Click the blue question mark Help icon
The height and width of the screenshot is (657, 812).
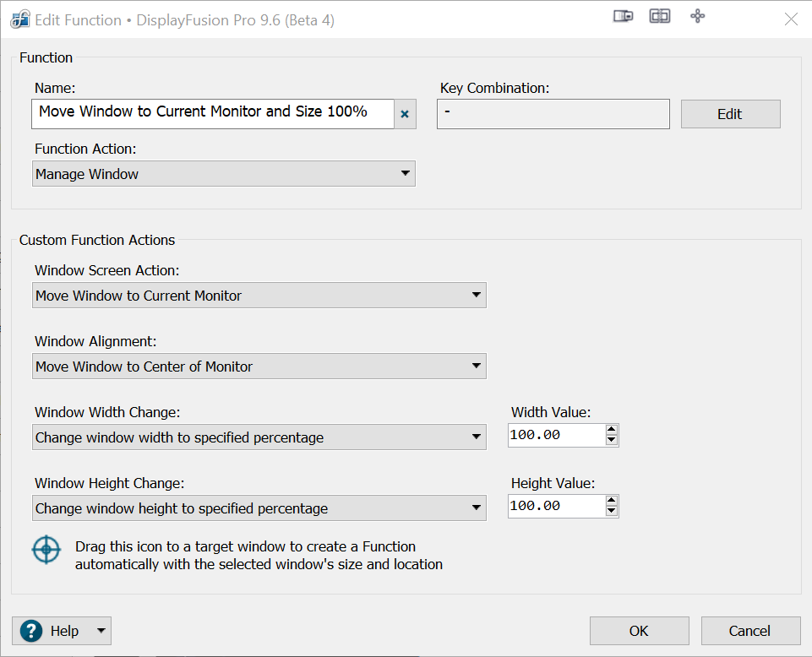click(x=31, y=631)
